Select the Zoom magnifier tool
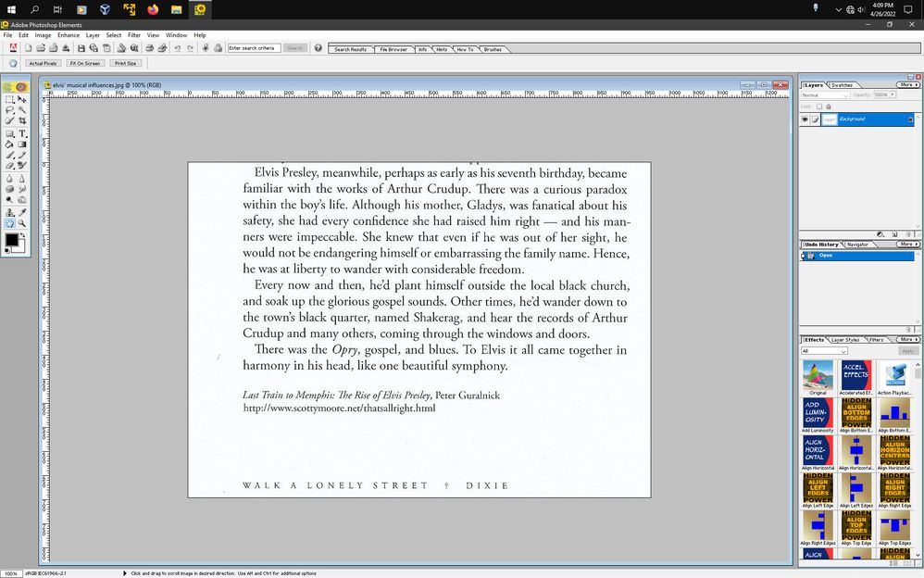The image size is (924, 578). tap(22, 223)
